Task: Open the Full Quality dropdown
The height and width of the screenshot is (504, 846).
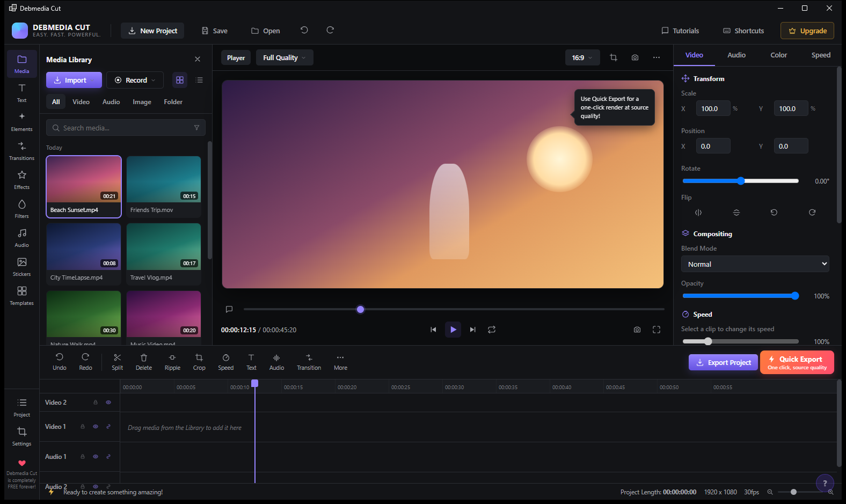Action: tap(285, 57)
